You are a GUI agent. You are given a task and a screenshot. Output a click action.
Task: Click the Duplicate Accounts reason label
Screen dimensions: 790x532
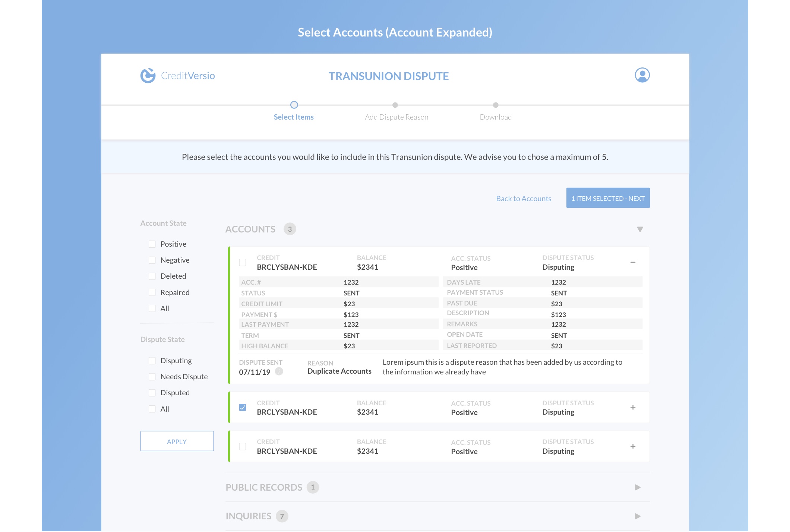pos(339,370)
